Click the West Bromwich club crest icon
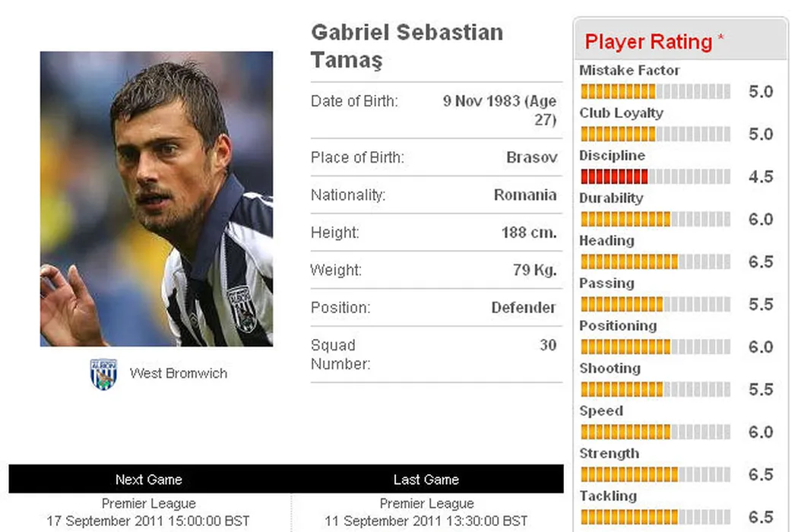Viewport: 798px width, 532px height. 103,374
